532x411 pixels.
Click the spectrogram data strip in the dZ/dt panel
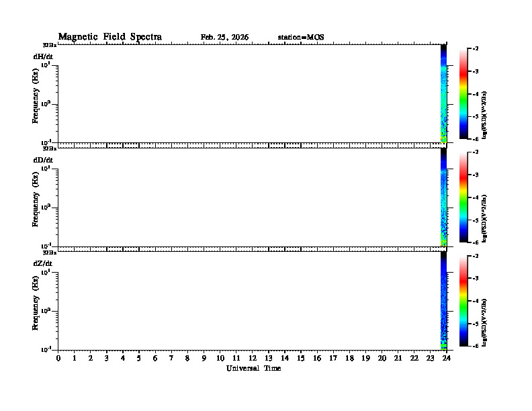coord(443,301)
